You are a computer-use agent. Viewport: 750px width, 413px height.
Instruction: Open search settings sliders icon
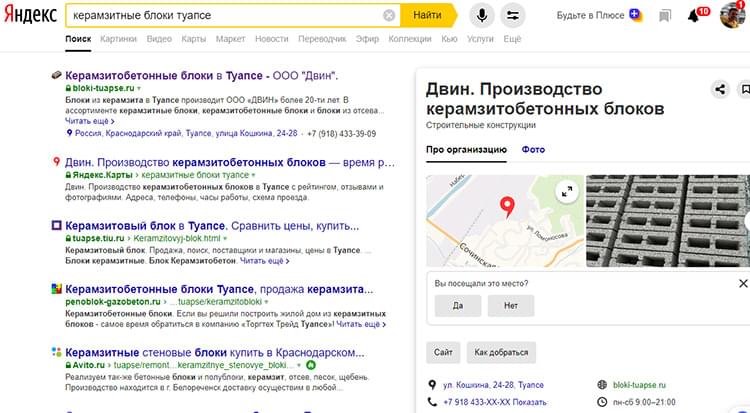point(513,15)
